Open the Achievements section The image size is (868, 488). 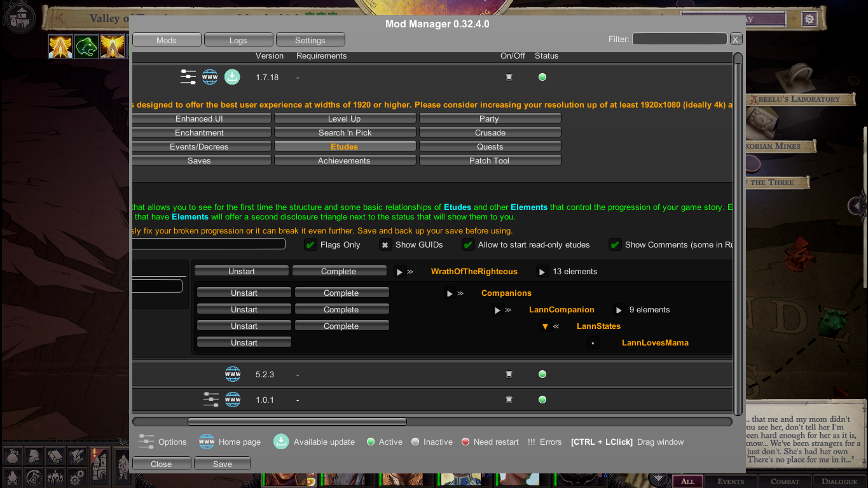pyautogui.click(x=345, y=160)
